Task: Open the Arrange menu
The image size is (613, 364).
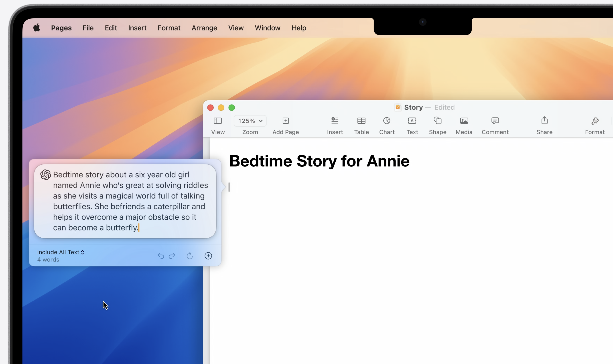Action: pos(204,28)
